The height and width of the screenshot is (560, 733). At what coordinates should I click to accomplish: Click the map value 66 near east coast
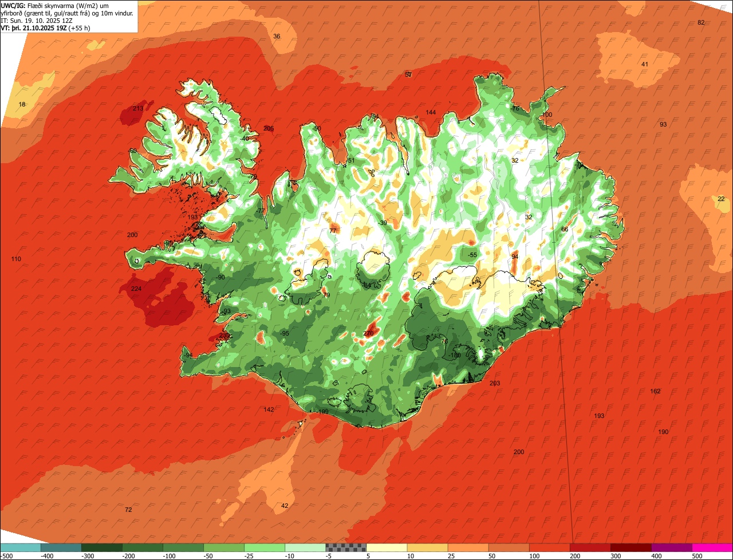(565, 229)
